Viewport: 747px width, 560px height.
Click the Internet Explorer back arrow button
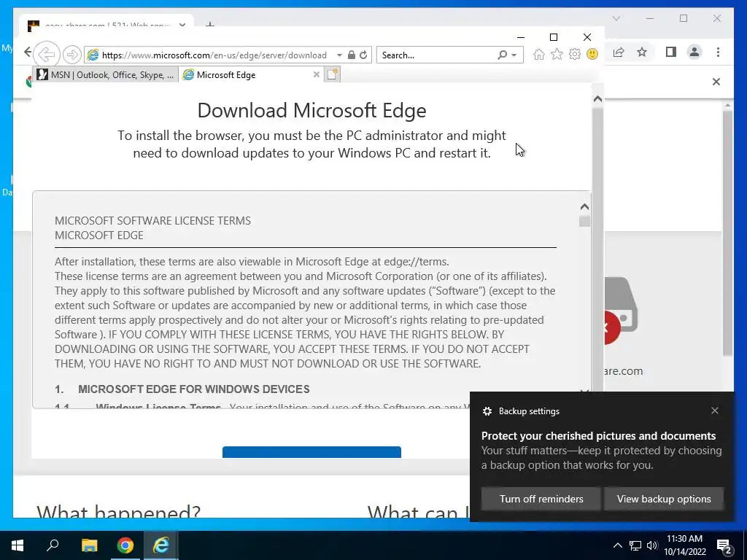47,54
